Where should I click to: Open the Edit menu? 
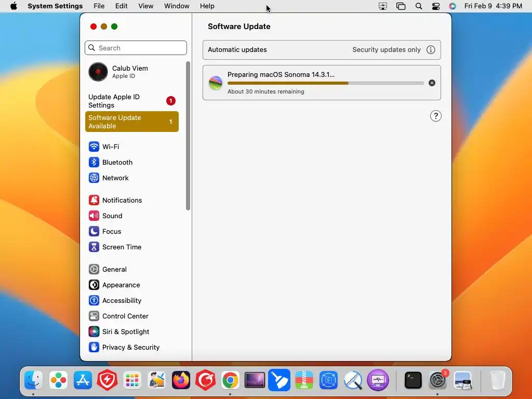121,6
